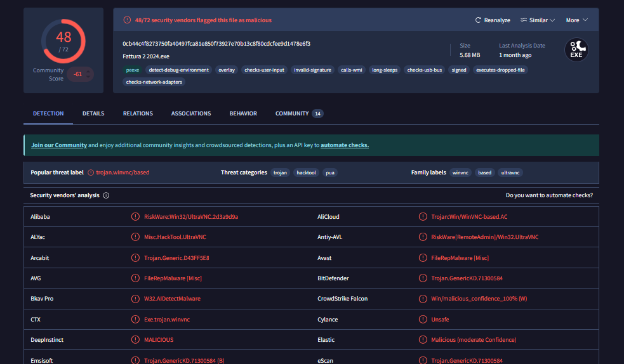624x364 pixels.
Task: Select the invalid-signature tag
Action: (312, 70)
